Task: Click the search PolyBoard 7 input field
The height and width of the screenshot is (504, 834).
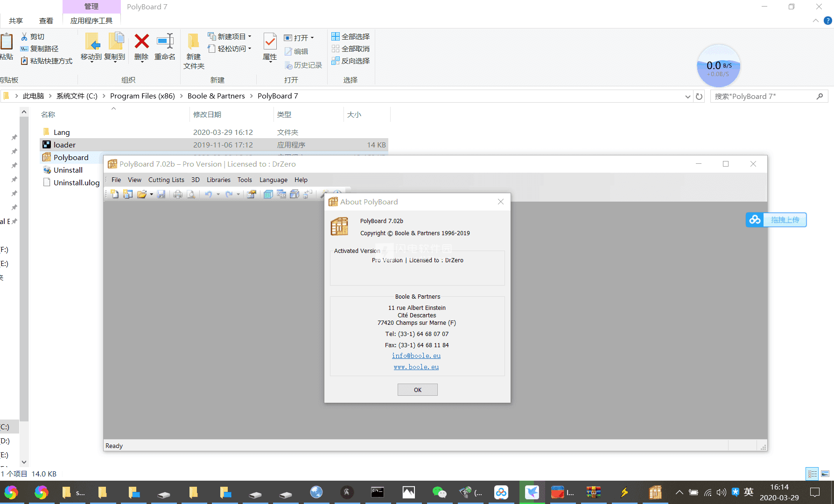Action: (769, 96)
